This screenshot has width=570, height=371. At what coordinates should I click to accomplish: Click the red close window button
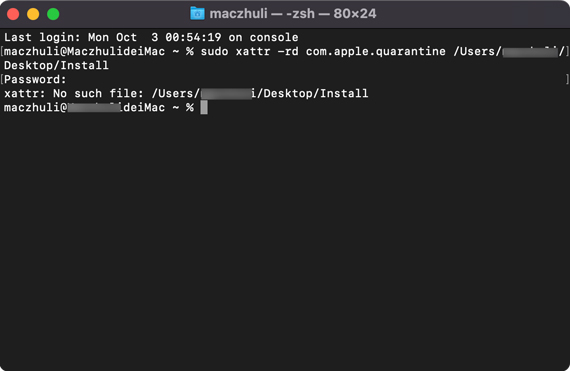point(13,14)
